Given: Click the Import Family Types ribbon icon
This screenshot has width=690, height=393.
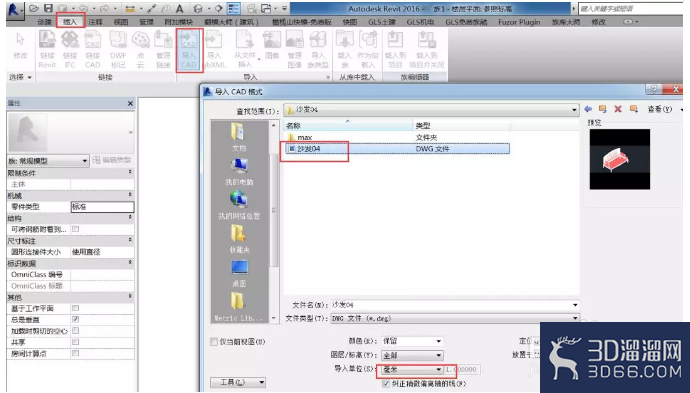Looking at the screenshot, I should click(x=318, y=50).
